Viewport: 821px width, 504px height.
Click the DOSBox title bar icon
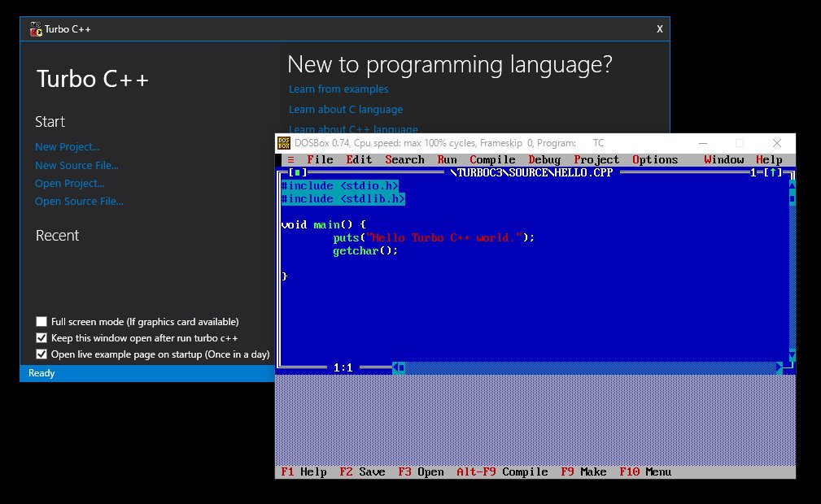284,143
